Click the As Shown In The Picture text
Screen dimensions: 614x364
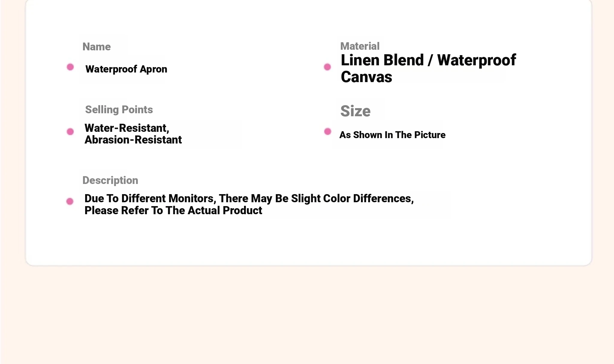pyautogui.click(x=392, y=135)
